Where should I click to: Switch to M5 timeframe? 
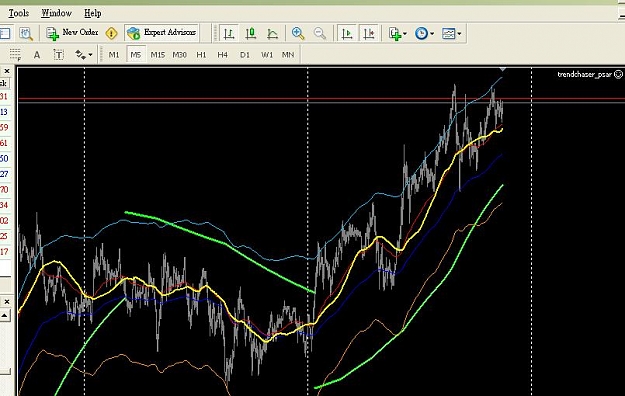coord(136,55)
